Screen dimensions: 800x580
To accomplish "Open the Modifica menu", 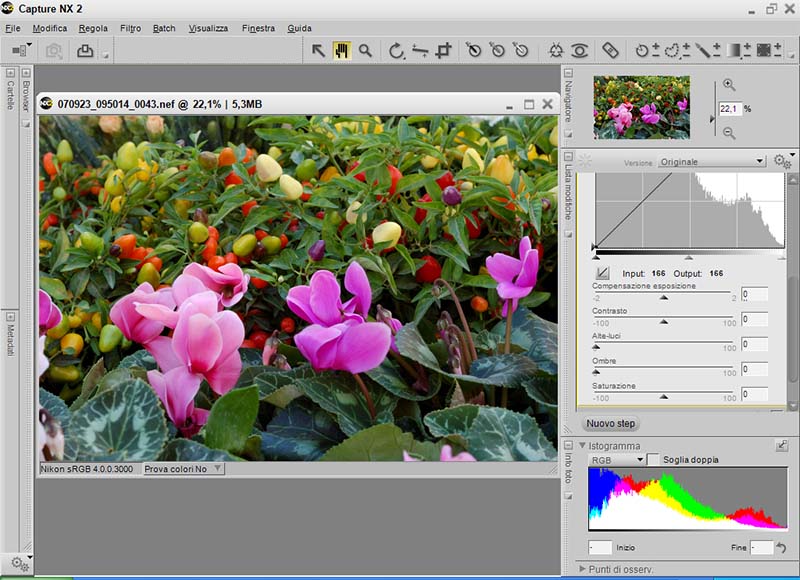I will point(49,28).
